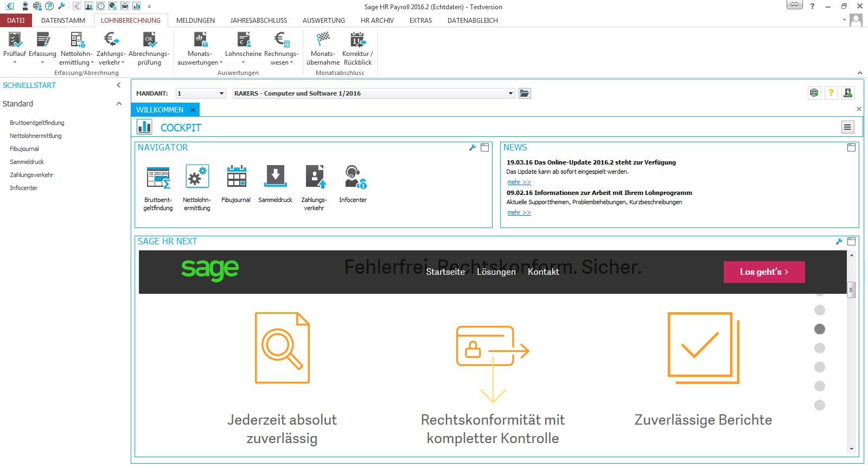Switch to the MELDUNGEN ribbon tab
Image resolution: width=868 pixels, height=467 pixels.
click(x=195, y=21)
